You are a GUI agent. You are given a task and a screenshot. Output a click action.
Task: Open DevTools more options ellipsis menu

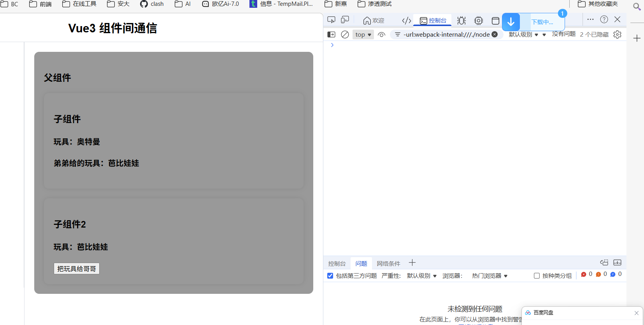(590, 19)
